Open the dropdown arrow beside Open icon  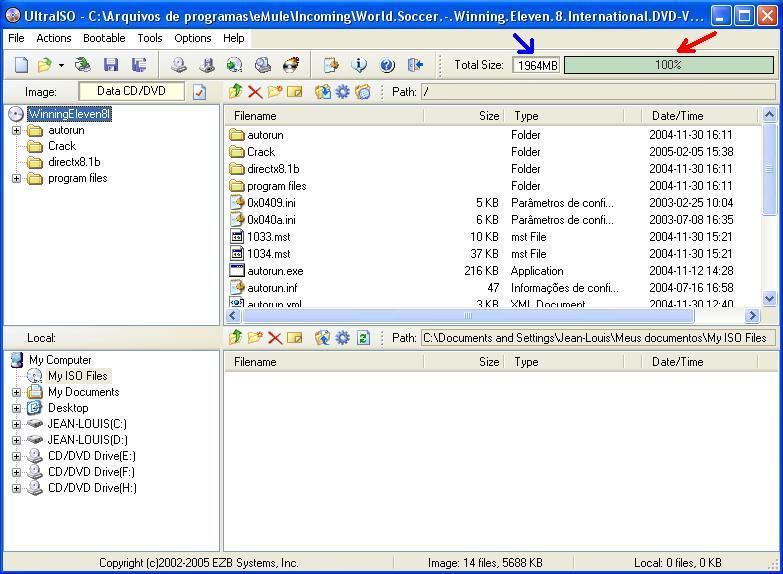pos(61,65)
